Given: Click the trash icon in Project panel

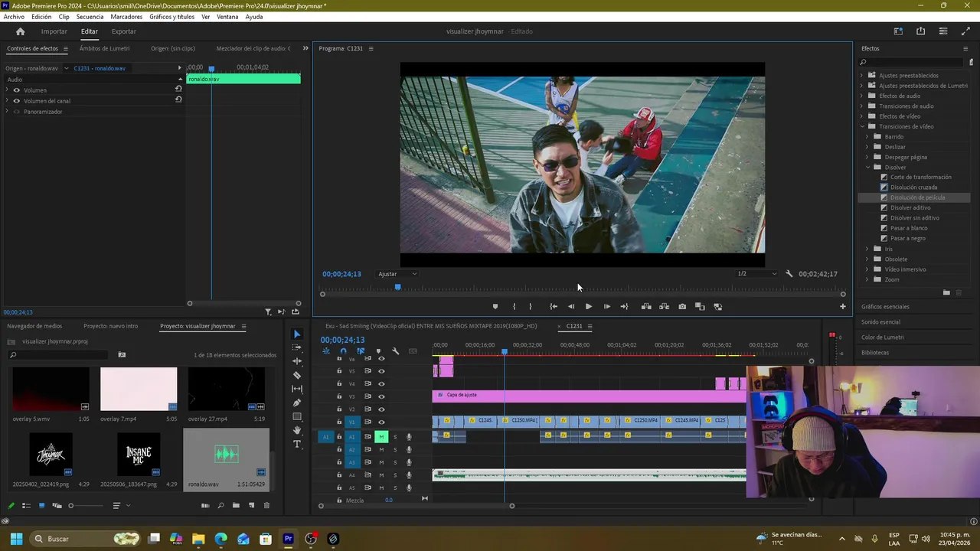Looking at the screenshot, I should click(x=266, y=505).
